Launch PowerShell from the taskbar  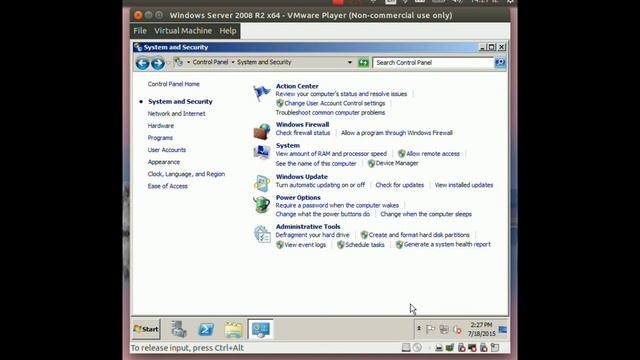click(206, 329)
